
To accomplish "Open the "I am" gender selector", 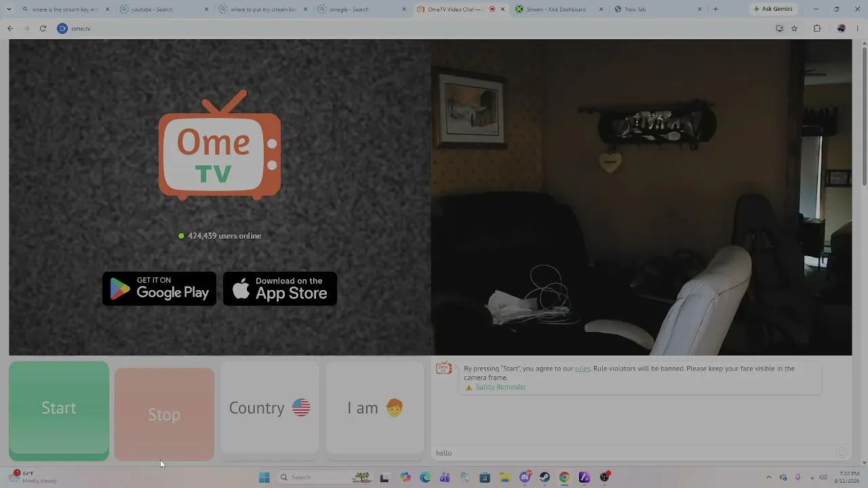I will (x=375, y=407).
